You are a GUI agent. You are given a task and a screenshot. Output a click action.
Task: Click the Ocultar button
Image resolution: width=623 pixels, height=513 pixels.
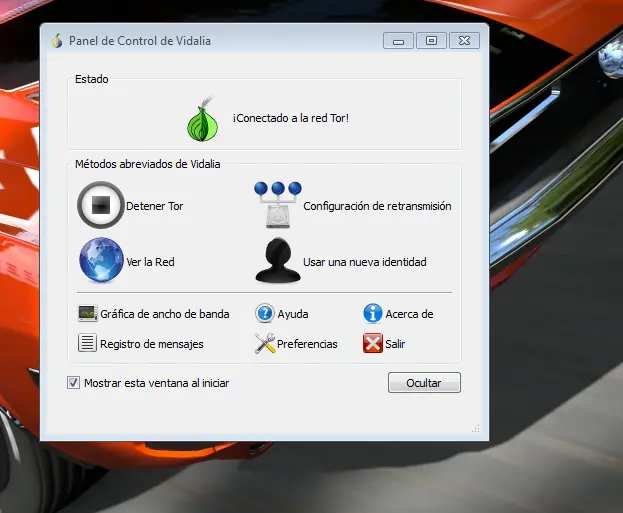424,383
